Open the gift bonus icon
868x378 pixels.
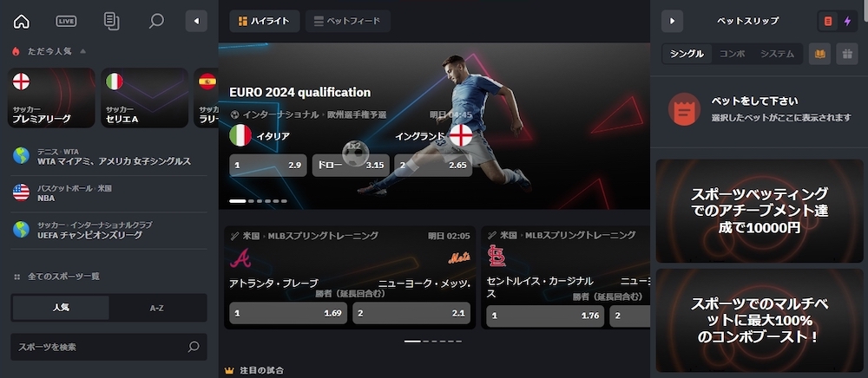(x=847, y=54)
